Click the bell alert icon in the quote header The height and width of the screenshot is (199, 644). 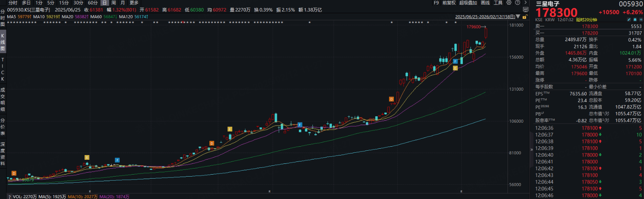click(635, 19)
